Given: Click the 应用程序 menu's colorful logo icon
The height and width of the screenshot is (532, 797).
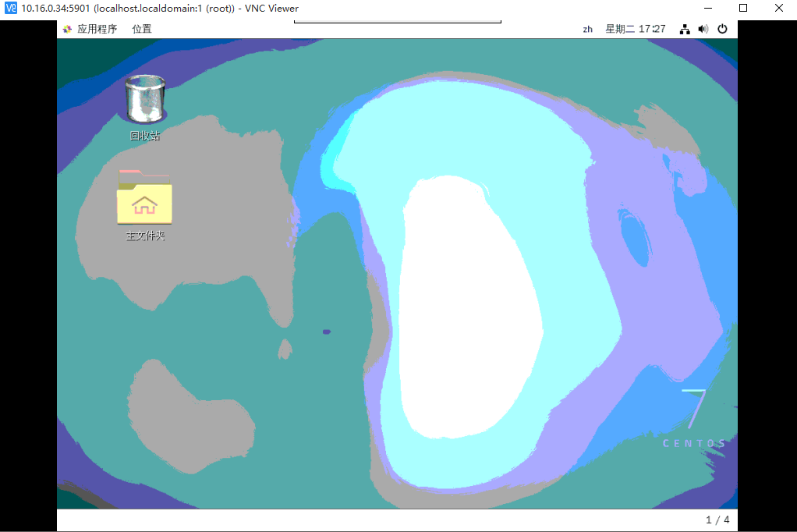Looking at the screenshot, I should 67,30.
